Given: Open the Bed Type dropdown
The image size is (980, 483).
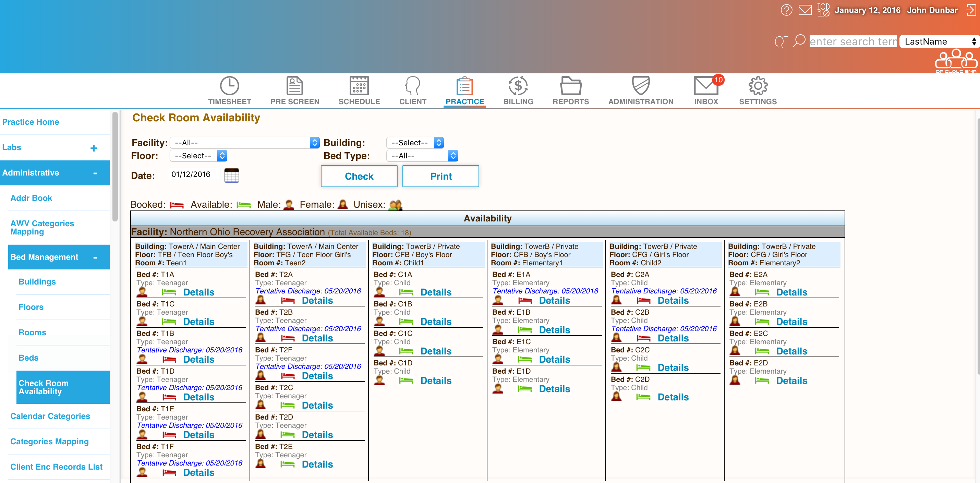Looking at the screenshot, I should coord(422,156).
